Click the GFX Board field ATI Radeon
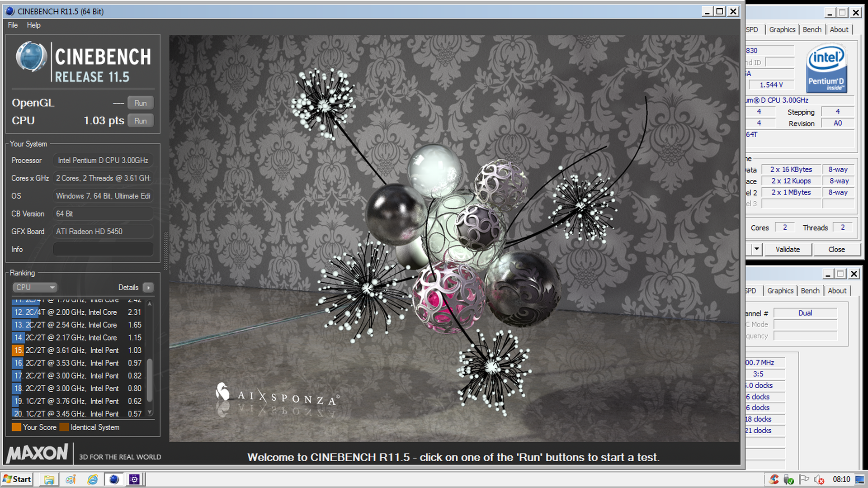 (103, 231)
